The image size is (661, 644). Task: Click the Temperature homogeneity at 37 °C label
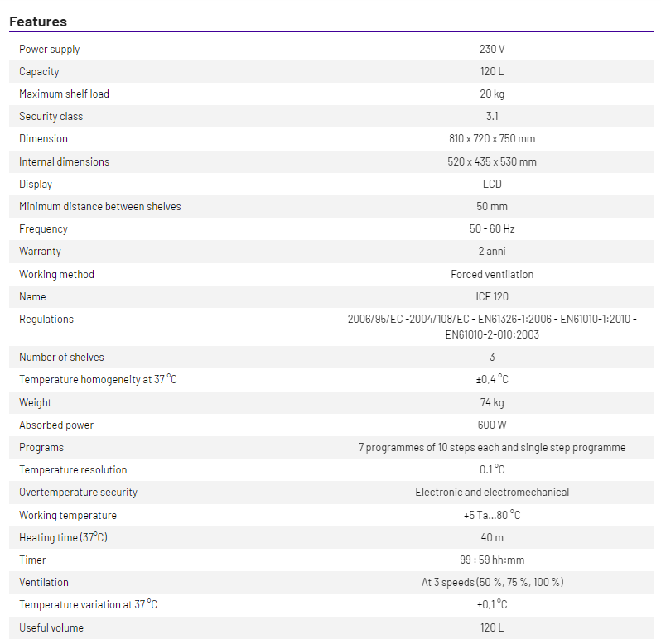coord(98,380)
